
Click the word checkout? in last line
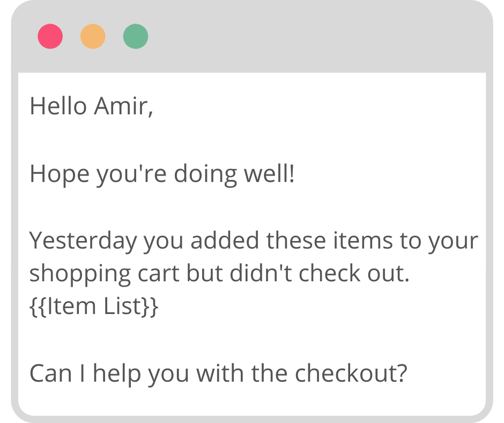(351, 374)
